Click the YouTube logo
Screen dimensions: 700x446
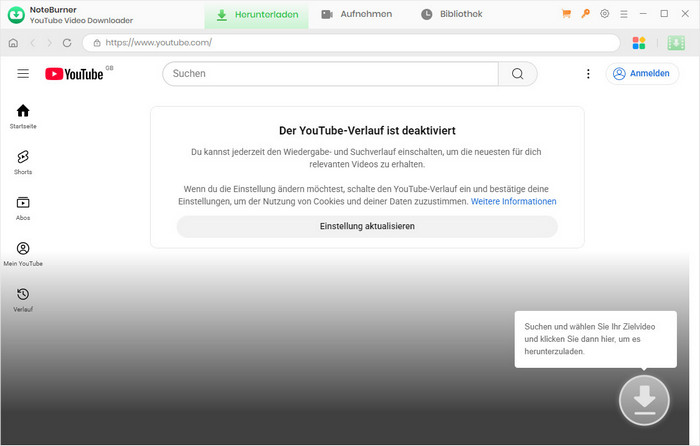point(75,74)
